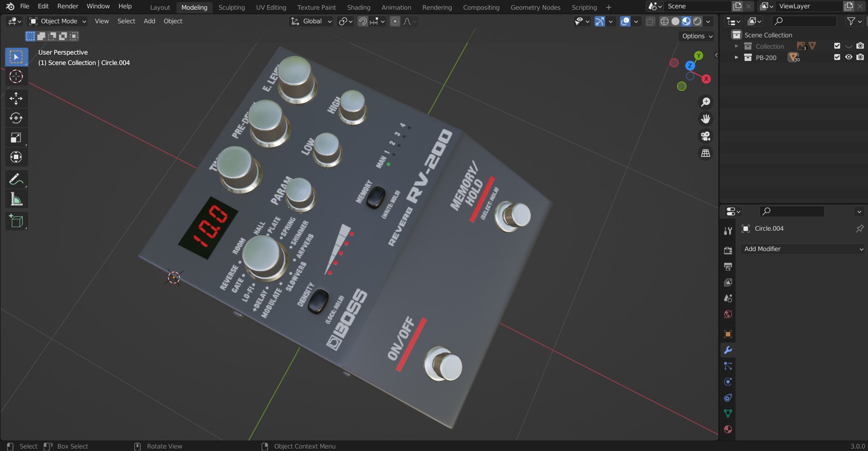Open shading options dropdown arrow

(708, 21)
